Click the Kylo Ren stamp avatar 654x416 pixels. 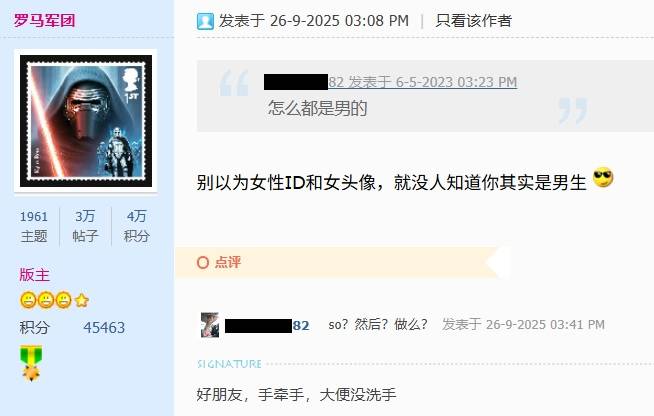(86, 121)
